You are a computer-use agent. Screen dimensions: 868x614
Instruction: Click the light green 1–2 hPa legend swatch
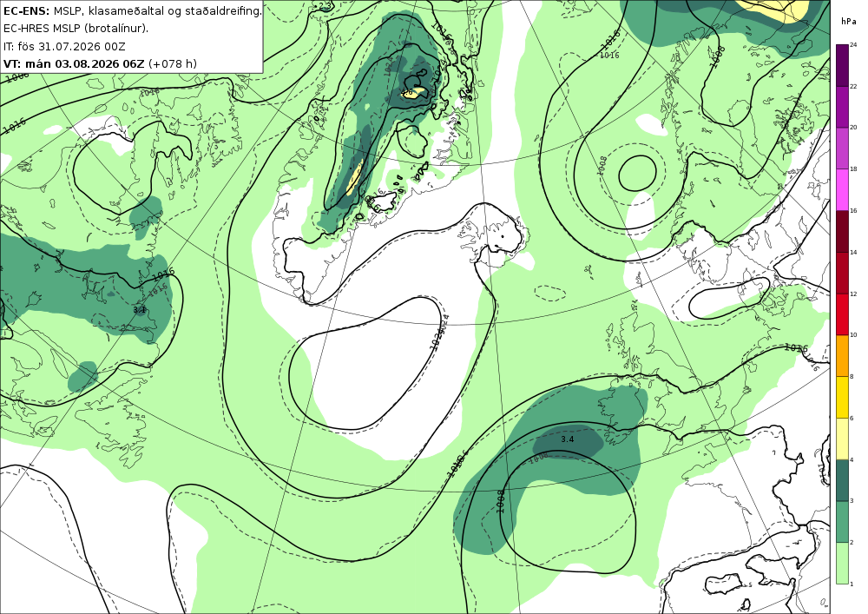point(842,563)
